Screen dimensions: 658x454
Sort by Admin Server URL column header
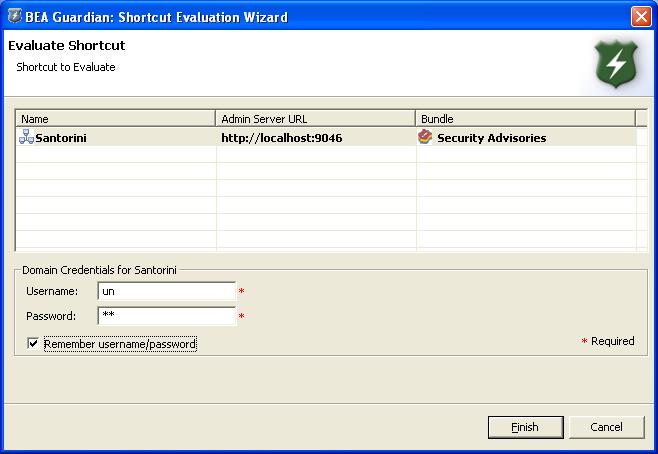(316, 119)
